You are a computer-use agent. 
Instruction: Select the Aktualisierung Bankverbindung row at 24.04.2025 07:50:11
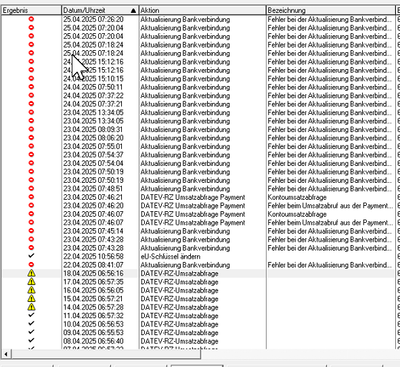(200, 87)
